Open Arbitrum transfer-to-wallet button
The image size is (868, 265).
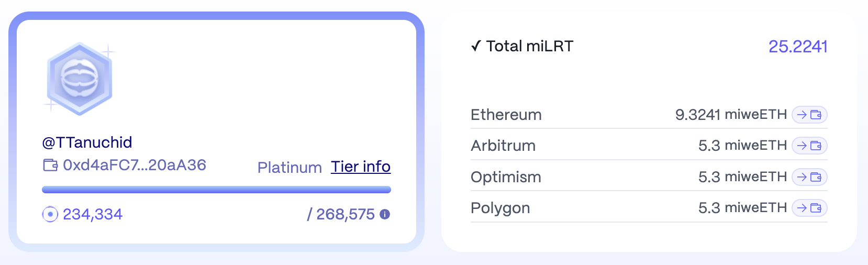pos(809,146)
